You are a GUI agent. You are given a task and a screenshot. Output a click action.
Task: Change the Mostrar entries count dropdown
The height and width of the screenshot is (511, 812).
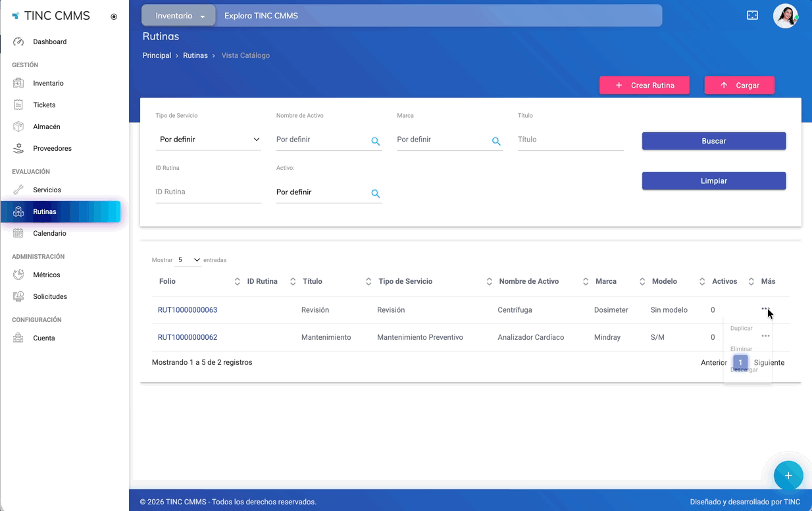pos(189,260)
